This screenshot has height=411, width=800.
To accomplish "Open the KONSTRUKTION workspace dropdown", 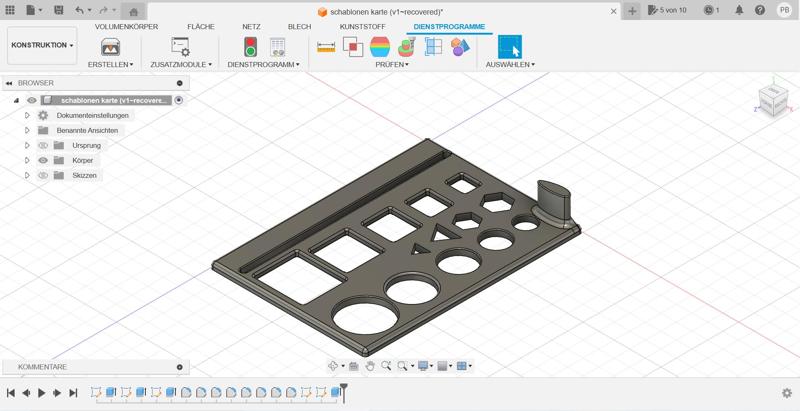I will pos(42,45).
